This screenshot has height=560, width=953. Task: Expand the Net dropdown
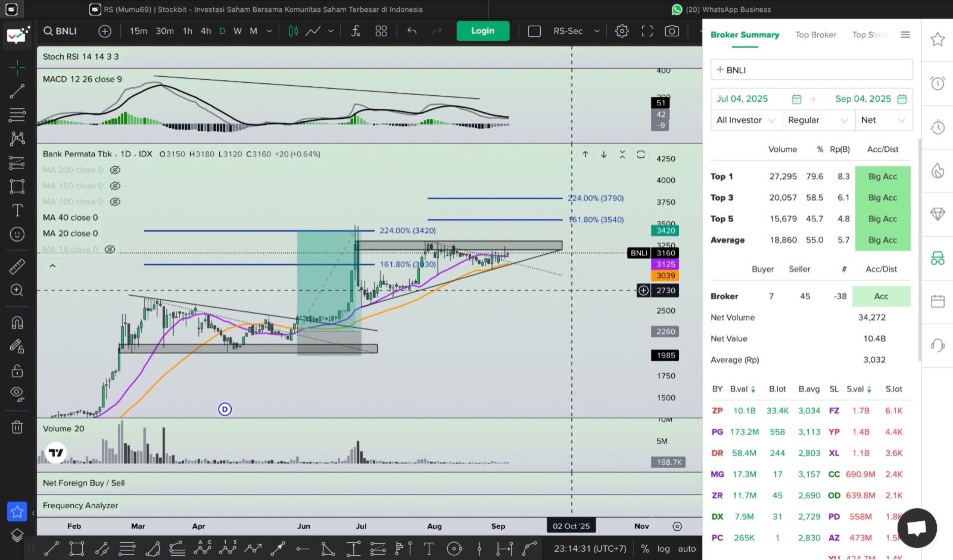(x=883, y=120)
